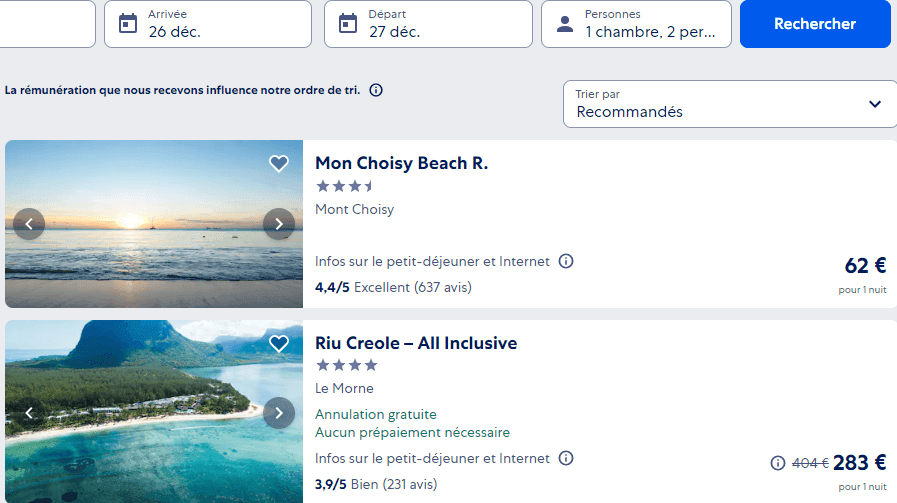Image resolution: width=897 pixels, height=503 pixels.
Task: Click the Rechercher button
Action: [x=815, y=23]
